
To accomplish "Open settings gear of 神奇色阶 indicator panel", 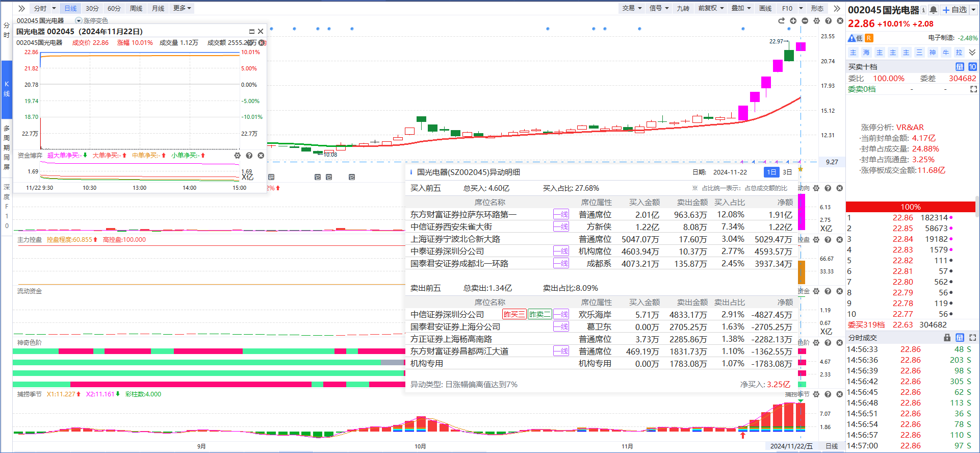I will (816, 343).
